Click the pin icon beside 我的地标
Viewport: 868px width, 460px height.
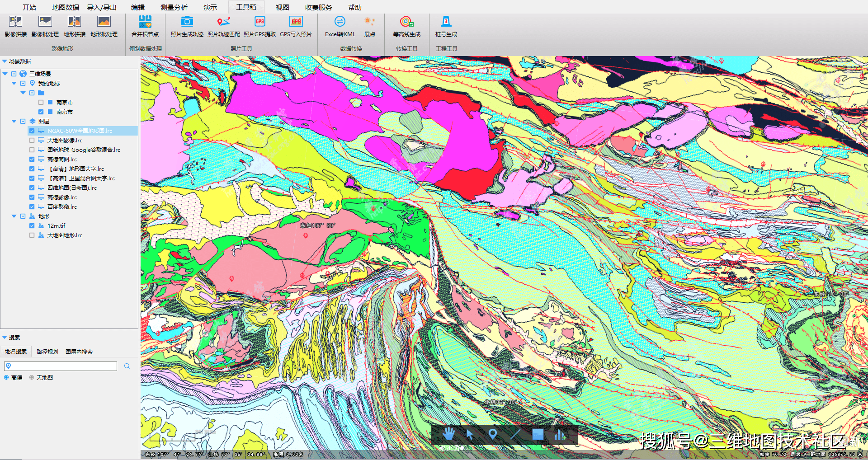click(32, 83)
